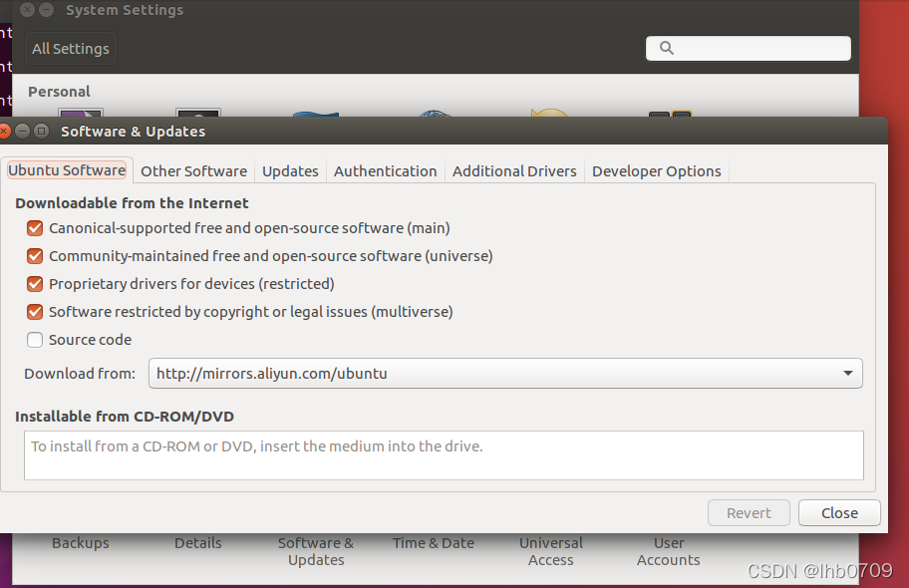This screenshot has height=588, width=909.
Task: Open Details in System Settings
Action: pyautogui.click(x=198, y=543)
